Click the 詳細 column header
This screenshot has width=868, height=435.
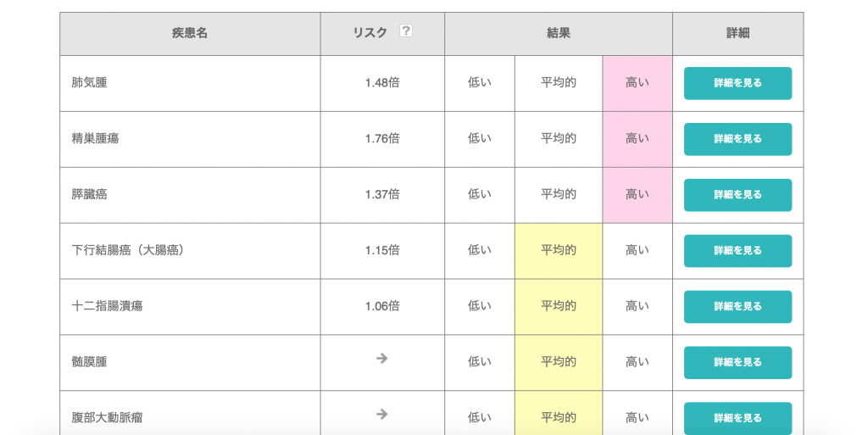[737, 33]
